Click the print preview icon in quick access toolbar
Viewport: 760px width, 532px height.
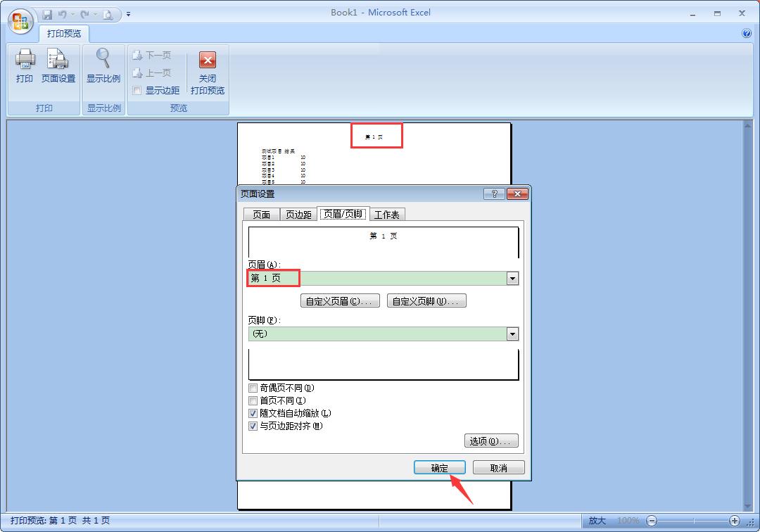108,15
